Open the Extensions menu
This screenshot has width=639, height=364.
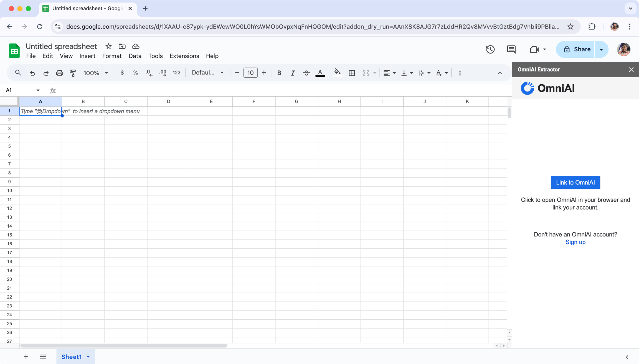(x=184, y=56)
